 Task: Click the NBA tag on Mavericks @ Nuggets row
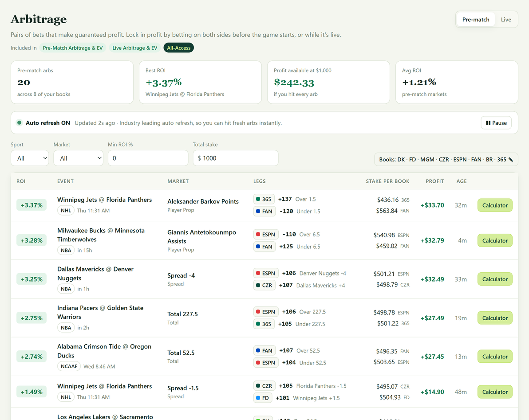coord(66,289)
